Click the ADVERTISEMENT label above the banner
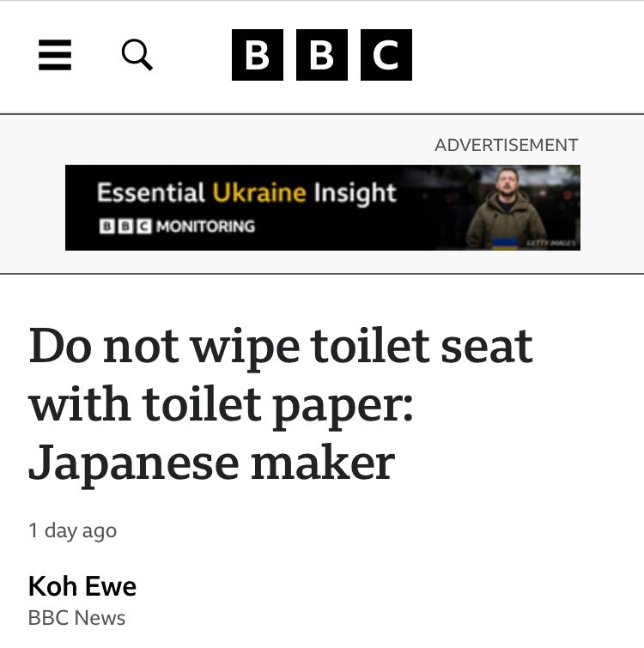The height and width of the screenshot is (648, 644). point(507,145)
